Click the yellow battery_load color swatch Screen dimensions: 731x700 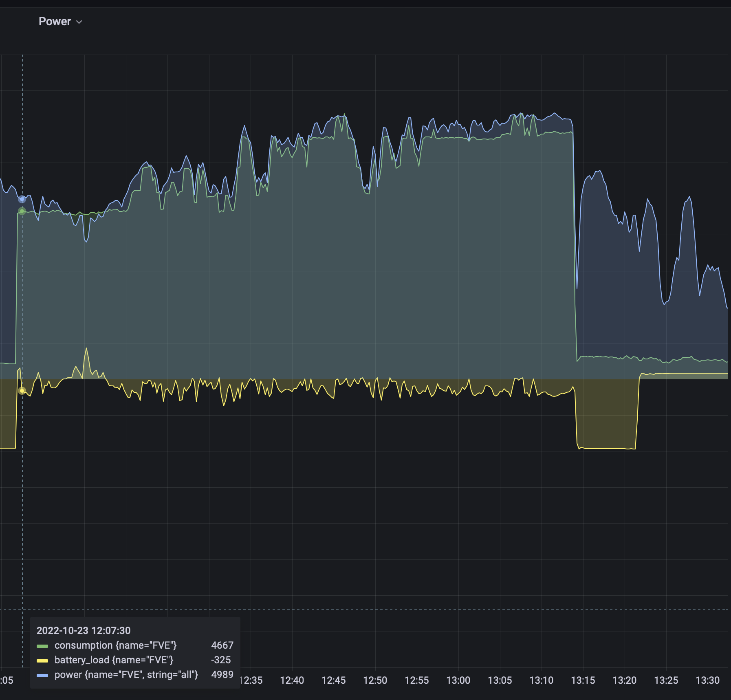tap(42, 661)
